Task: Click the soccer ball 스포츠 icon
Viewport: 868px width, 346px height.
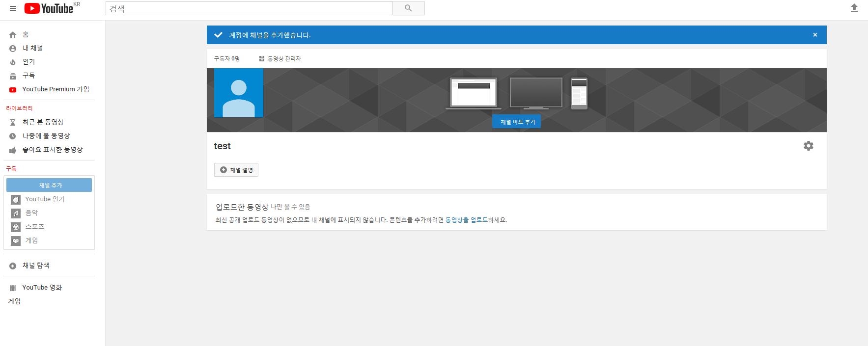Action: tap(16, 227)
